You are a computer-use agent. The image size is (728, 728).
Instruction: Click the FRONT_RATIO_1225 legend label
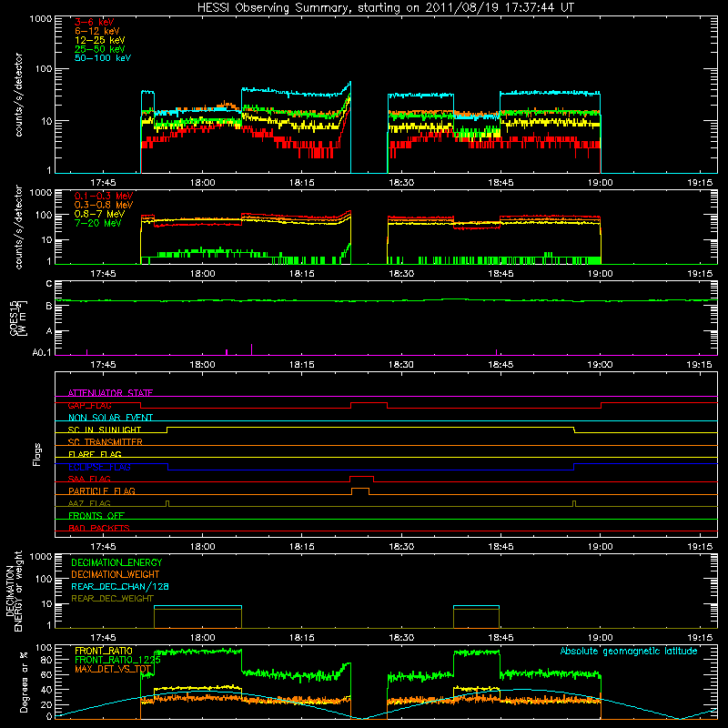pyautogui.click(x=117, y=660)
